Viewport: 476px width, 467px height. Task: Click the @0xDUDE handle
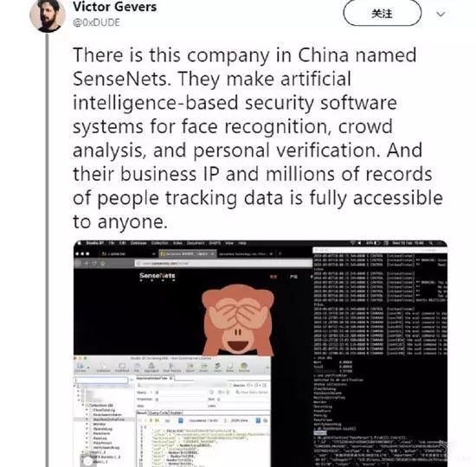tap(96, 22)
